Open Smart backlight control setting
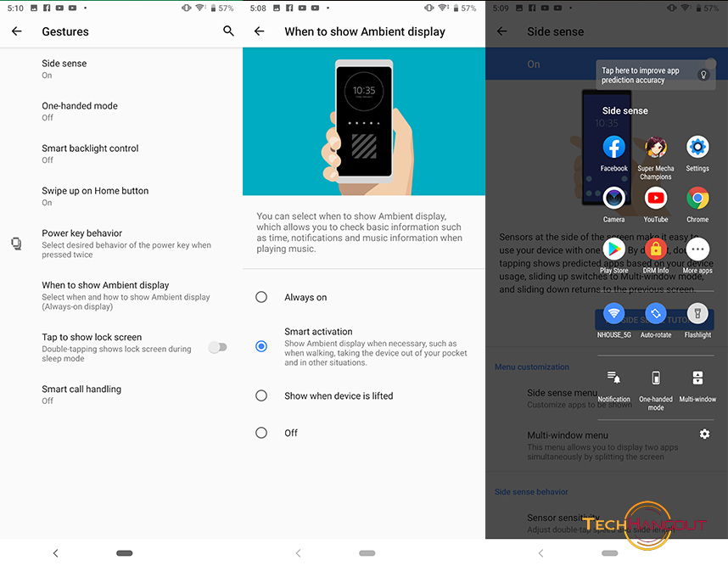This screenshot has height=566, width=728. pos(121,154)
